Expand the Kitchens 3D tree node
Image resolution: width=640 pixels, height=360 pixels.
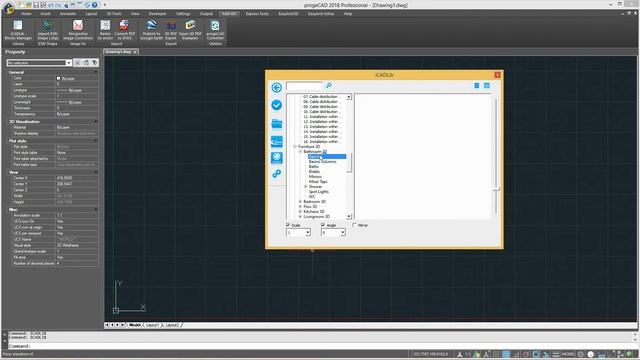(x=300, y=211)
